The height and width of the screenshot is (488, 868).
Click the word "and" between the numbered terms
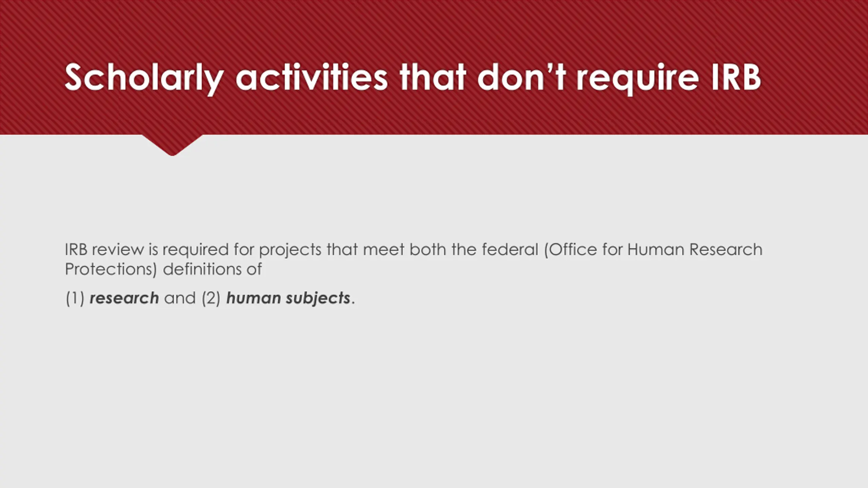point(180,298)
